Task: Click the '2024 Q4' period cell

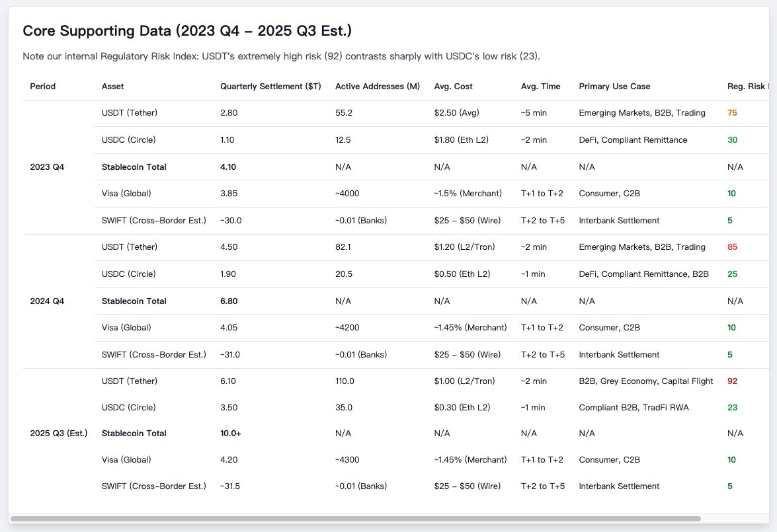Action: [47, 301]
